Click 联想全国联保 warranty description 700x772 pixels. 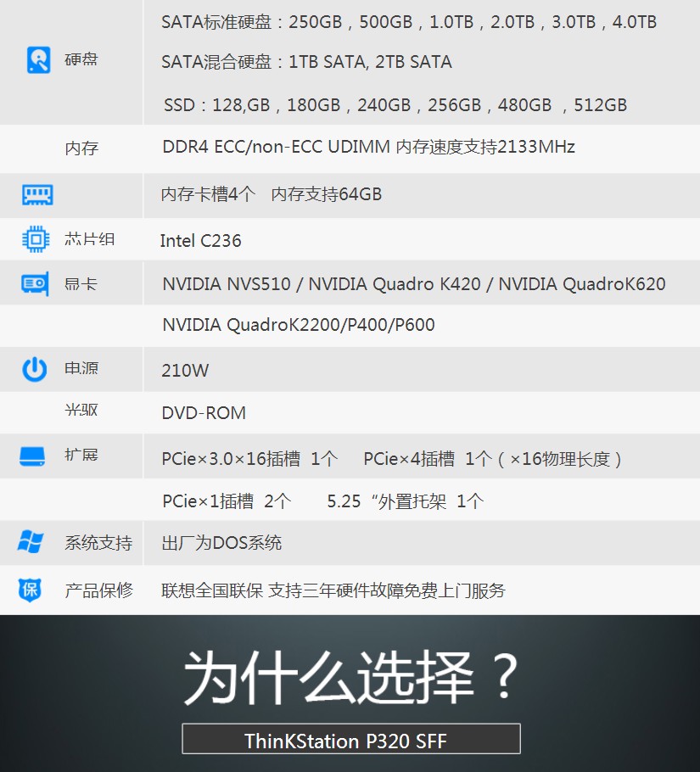(333, 590)
